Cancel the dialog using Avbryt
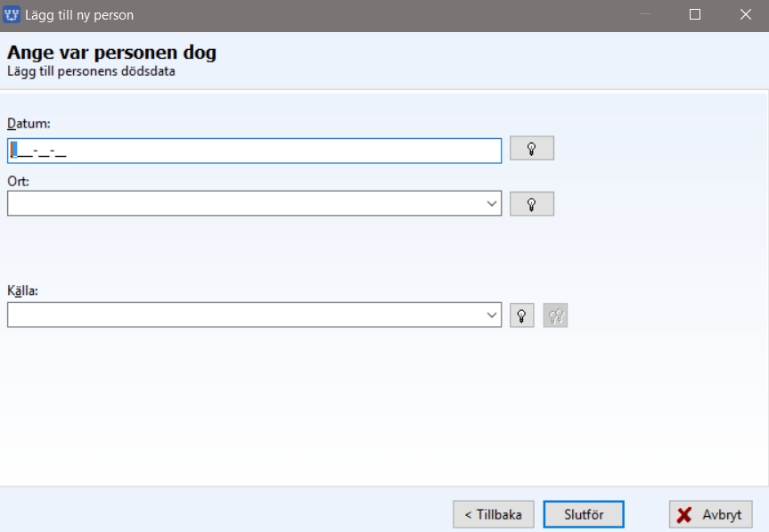This screenshot has height=532, width=769. [x=711, y=514]
